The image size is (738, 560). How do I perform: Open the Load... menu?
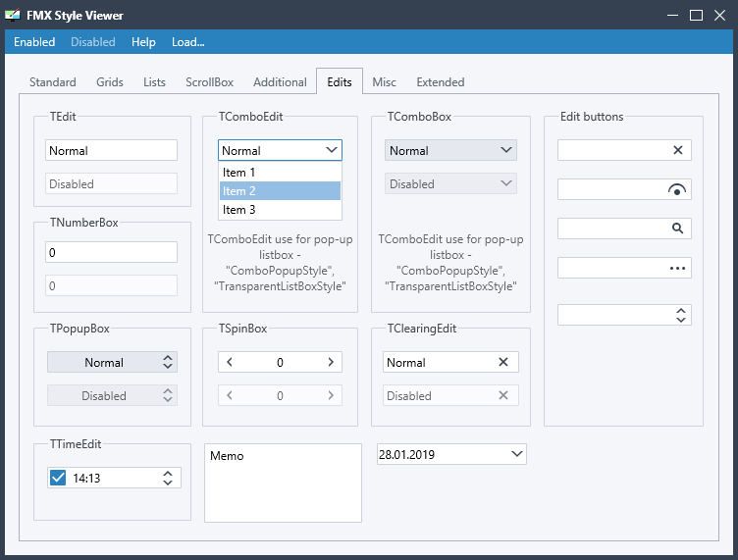pyautogui.click(x=187, y=42)
